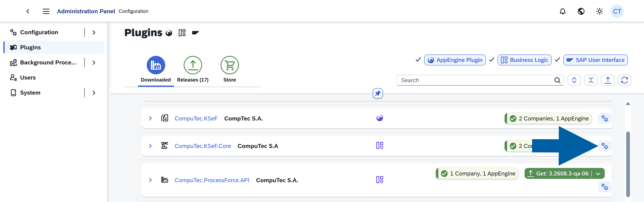Click the search magnifier icon
644x202 pixels.
click(x=557, y=80)
